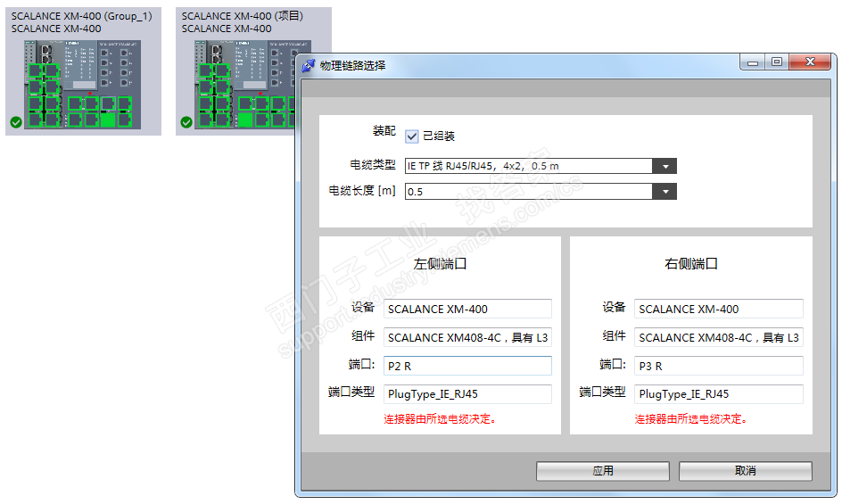Minimize the 物理链路选择 dialog
This screenshot has height=504, width=842.
(x=753, y=62)
